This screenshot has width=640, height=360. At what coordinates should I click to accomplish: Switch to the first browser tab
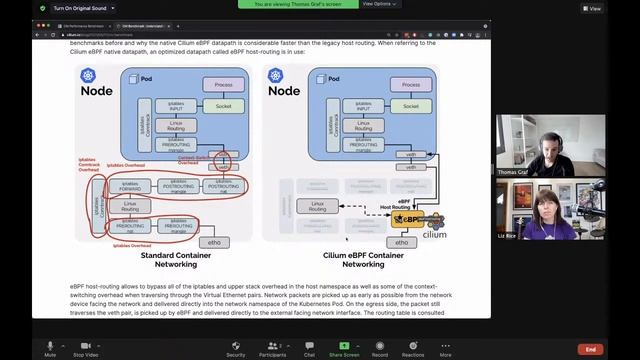(x=83, y=26)
